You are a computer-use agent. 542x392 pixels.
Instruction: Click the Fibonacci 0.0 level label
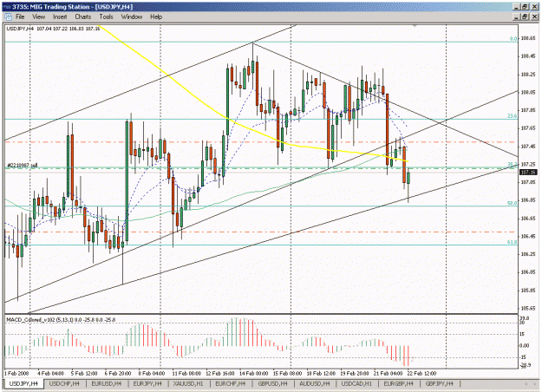tap(513, 39)
